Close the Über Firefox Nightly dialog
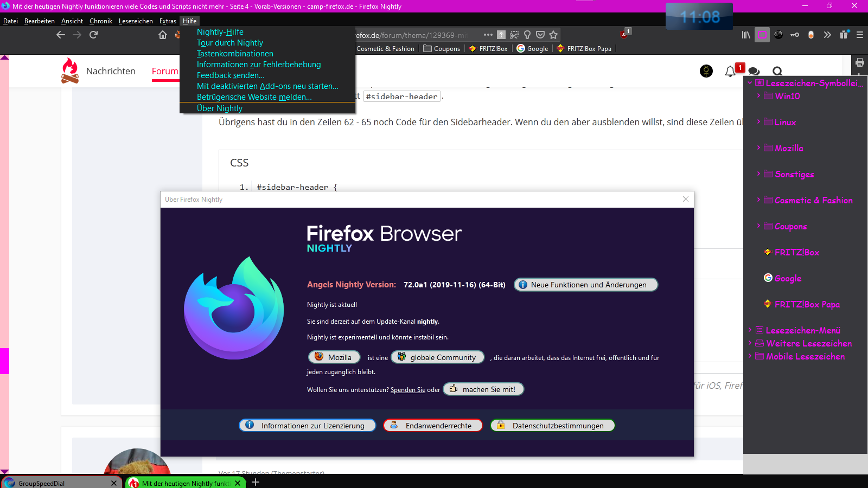868x488 pixels. click(x=686, y=199)
